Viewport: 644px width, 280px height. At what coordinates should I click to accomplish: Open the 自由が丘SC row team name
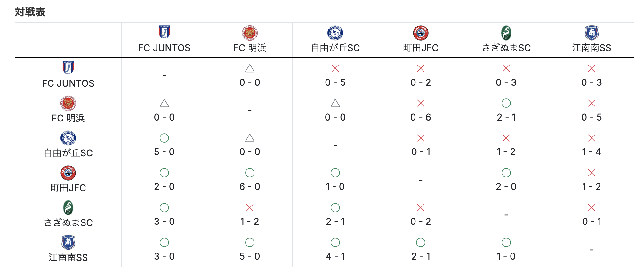pos(68,153)
